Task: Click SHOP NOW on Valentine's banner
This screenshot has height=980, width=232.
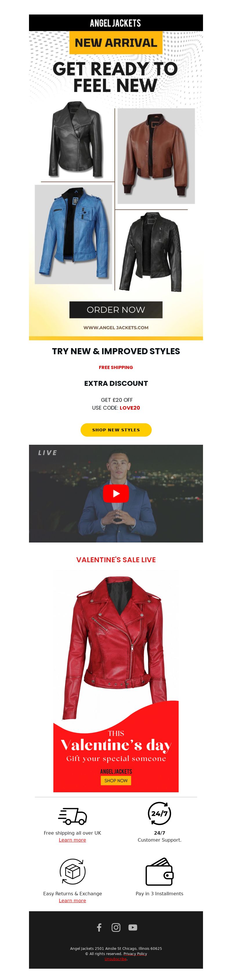Action: point(116,780)
